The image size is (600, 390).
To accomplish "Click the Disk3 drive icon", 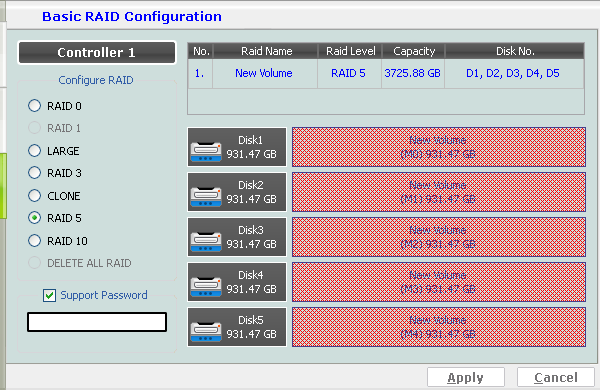I will click(x=206, y=242).
